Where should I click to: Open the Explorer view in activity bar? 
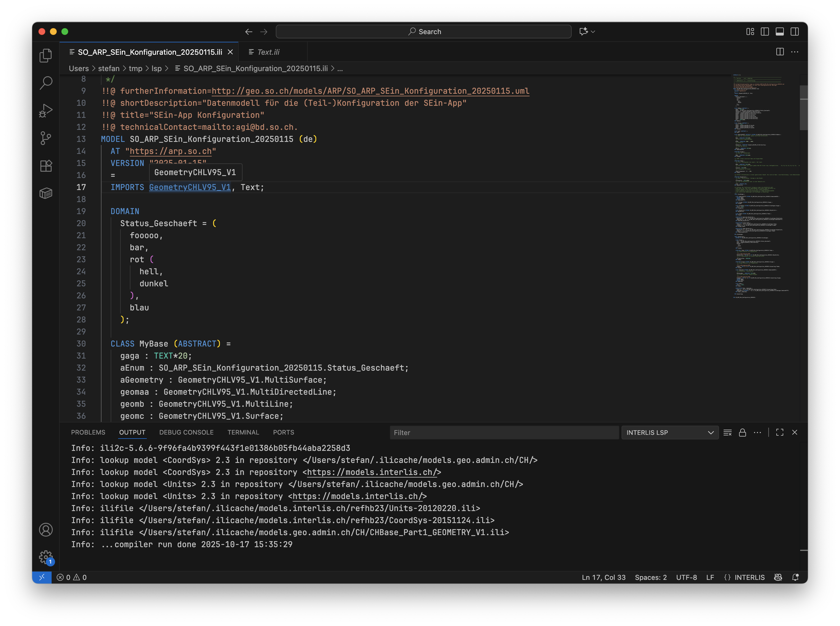pos(46,56)
